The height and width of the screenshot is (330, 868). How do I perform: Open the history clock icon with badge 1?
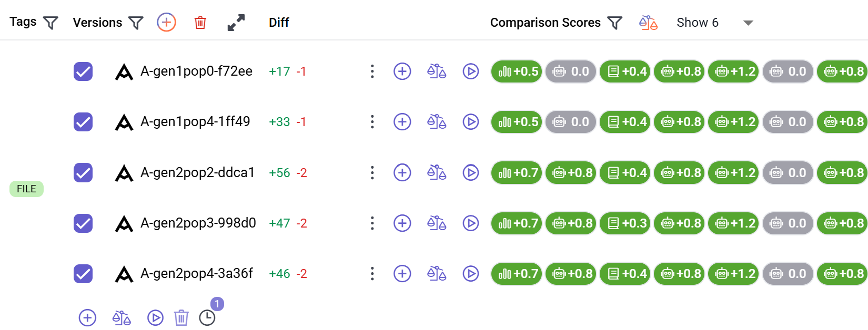[207, 317]
